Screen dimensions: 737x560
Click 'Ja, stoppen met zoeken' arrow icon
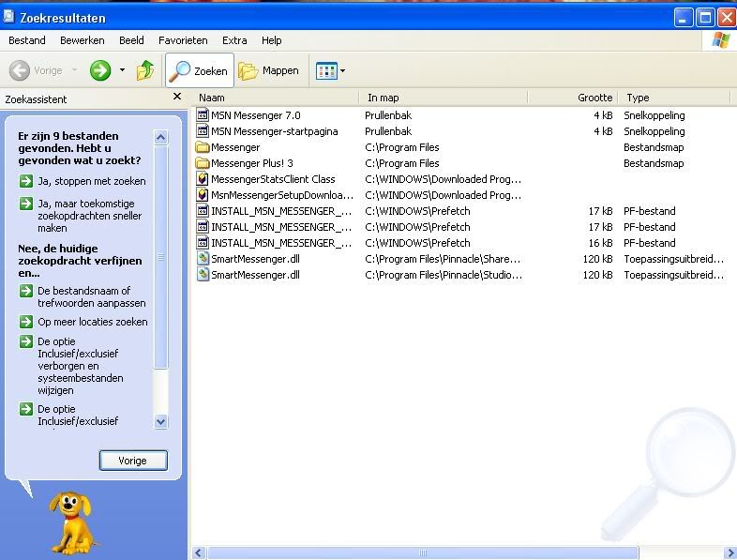tap(26, 181)
